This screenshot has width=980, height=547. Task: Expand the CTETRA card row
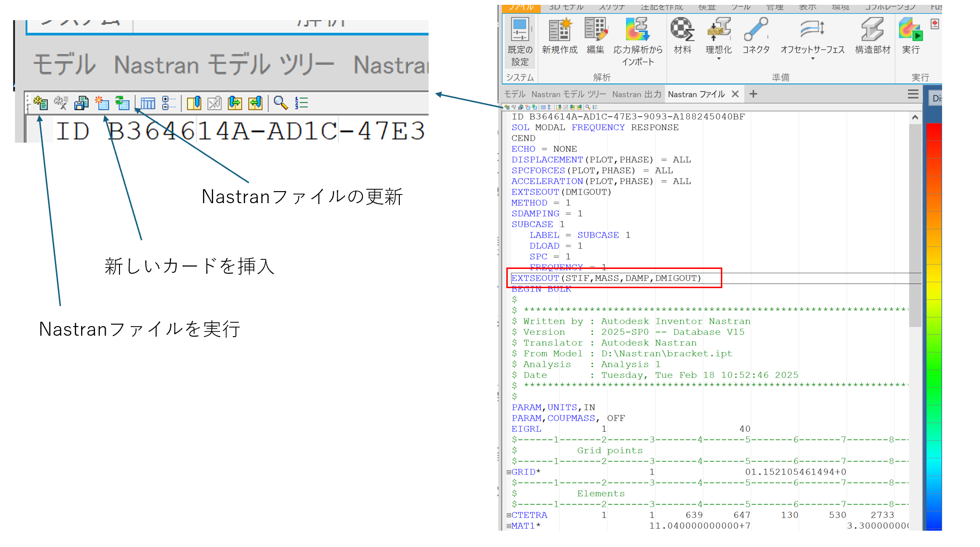click(x=509, y=515)
